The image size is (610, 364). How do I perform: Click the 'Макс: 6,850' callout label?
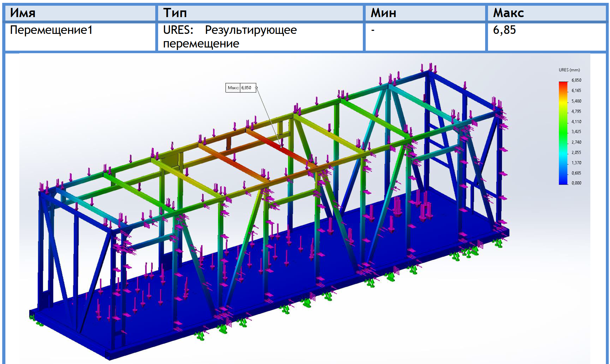(x=241, y=88)
